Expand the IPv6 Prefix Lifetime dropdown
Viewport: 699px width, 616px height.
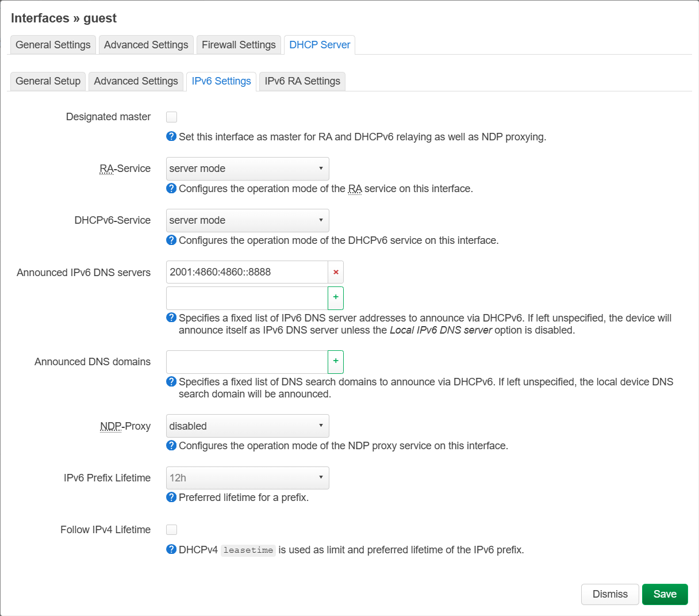click(247, 478)
